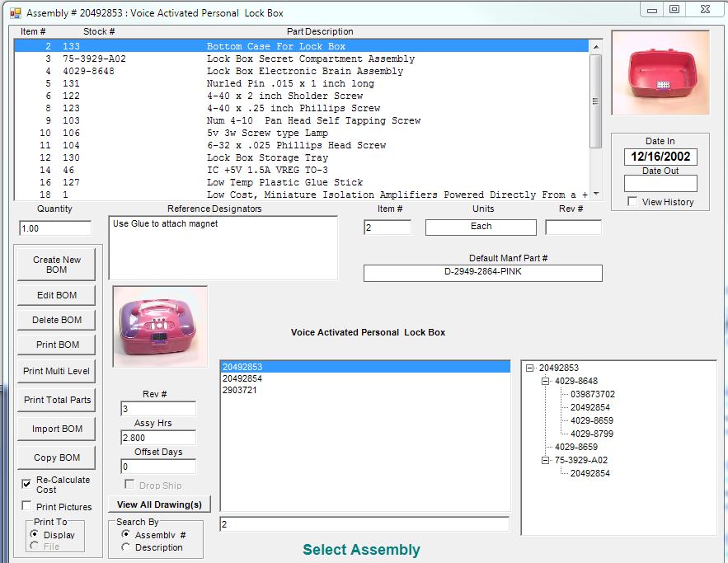Choose Description under Search By
The image size is (728, 563).
point(125,547)
